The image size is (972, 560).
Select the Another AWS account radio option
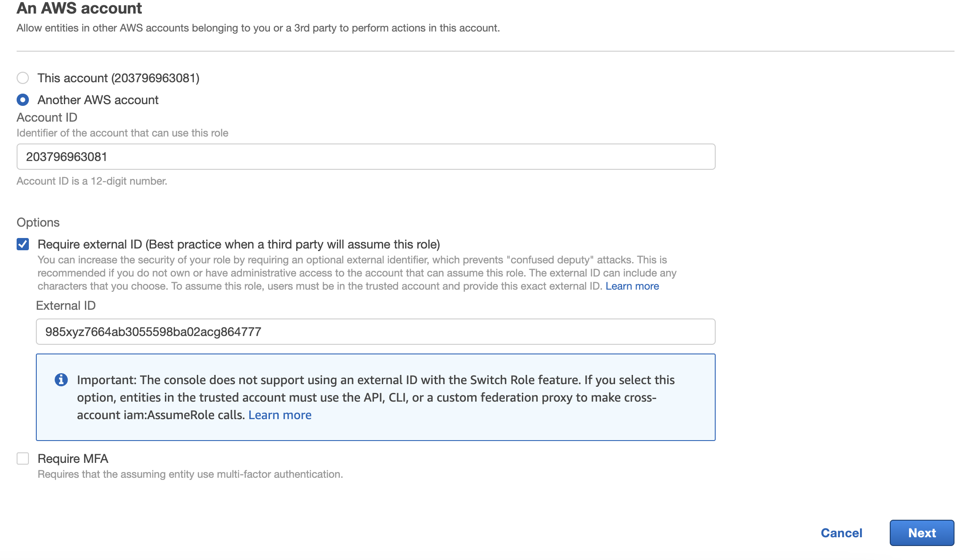pyautogui.click(x=23, y=100)
